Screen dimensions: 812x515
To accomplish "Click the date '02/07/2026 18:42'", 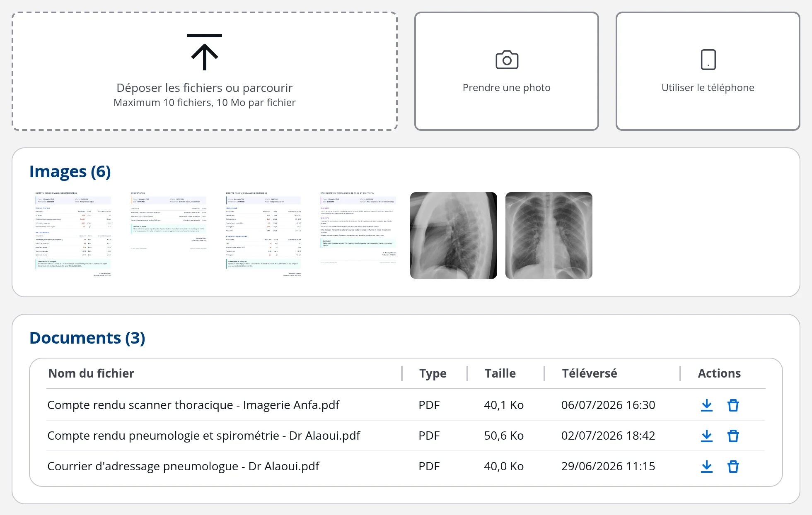I will click(x=608, y=436).
